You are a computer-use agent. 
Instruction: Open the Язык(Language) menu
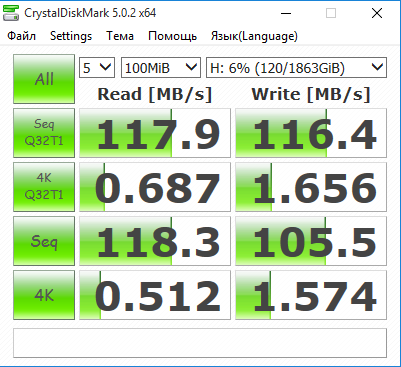coord(254,36)
